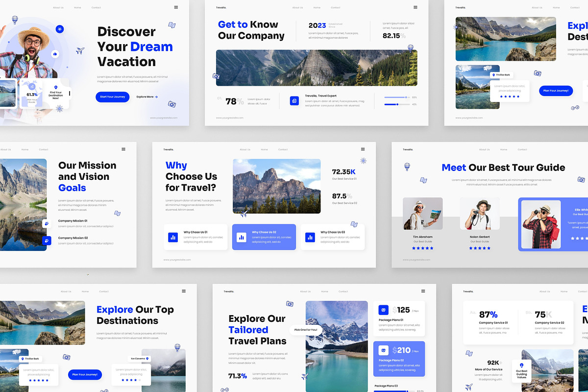Click About Us on Meet Our Best Tour Guide nav

(x=484, y=149)
